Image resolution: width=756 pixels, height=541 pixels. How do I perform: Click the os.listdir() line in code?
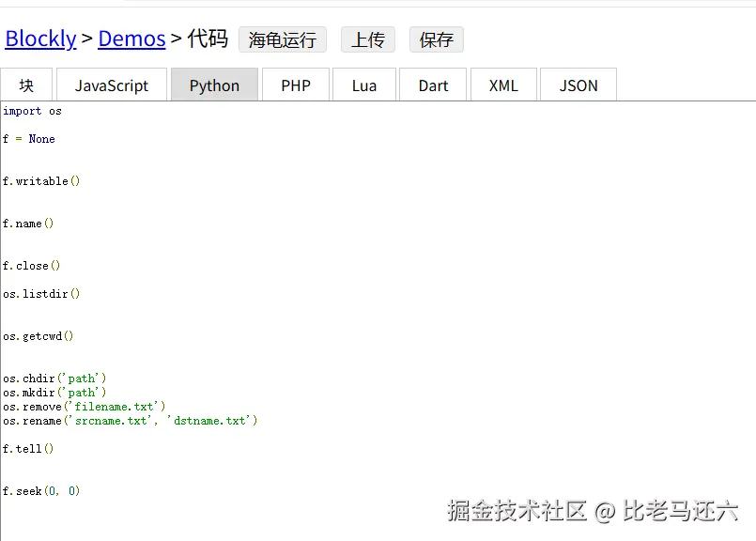41,294
